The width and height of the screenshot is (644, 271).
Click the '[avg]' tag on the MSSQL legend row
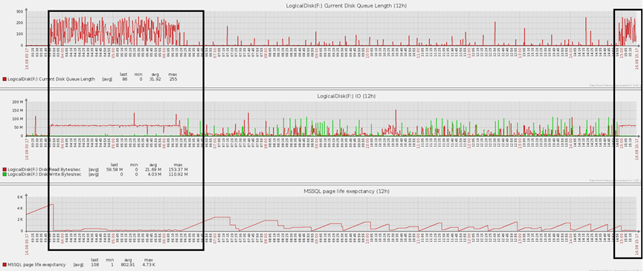point(78,265)
